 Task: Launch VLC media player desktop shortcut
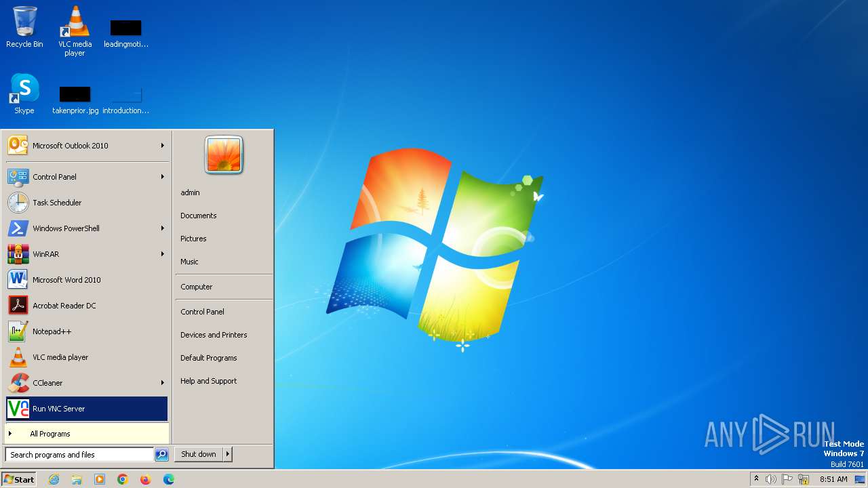[75, 30]
